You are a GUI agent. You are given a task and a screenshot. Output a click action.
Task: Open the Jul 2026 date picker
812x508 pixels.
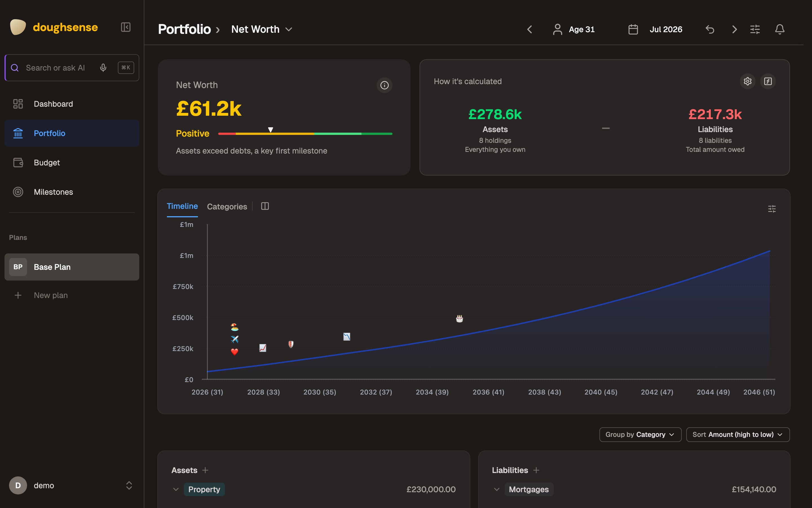pyautogui.click(x=655, y=29)
